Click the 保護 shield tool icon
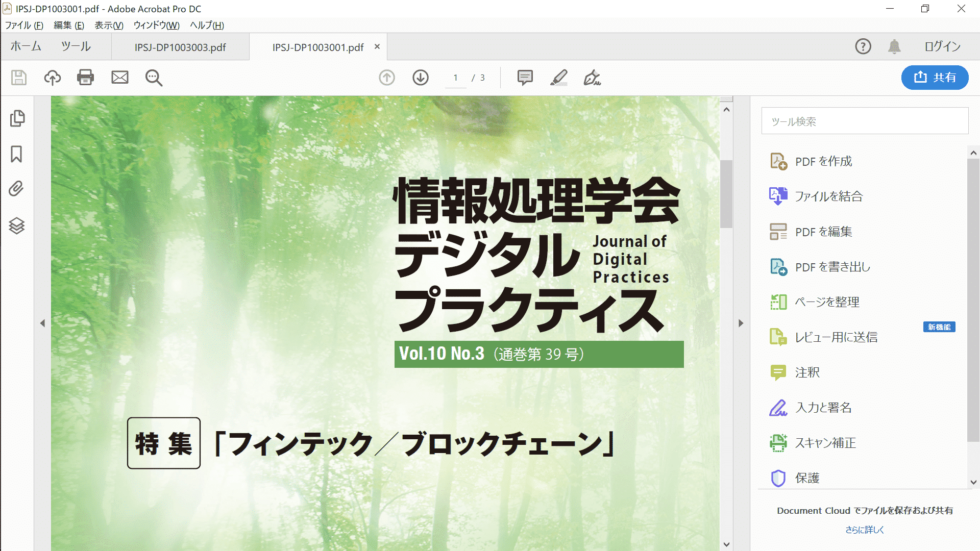The height and width of the screenshot is (551, 980). click(778, 478)
